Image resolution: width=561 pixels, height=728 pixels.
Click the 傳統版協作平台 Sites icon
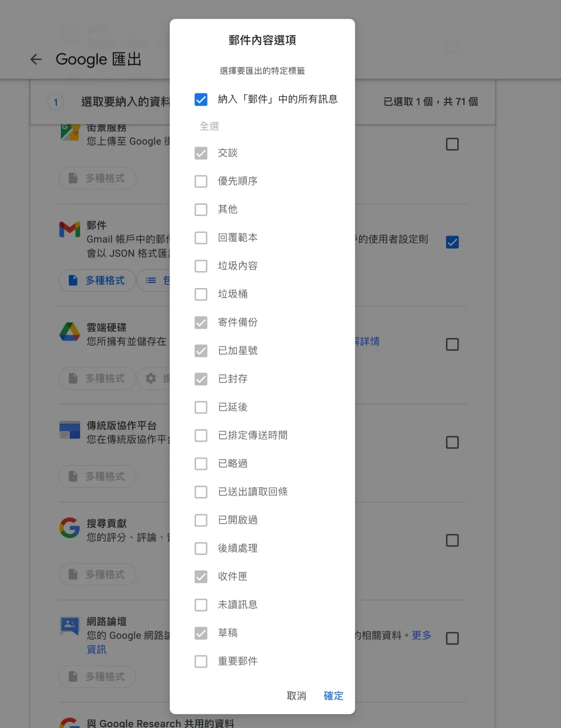tap(70, 430)
